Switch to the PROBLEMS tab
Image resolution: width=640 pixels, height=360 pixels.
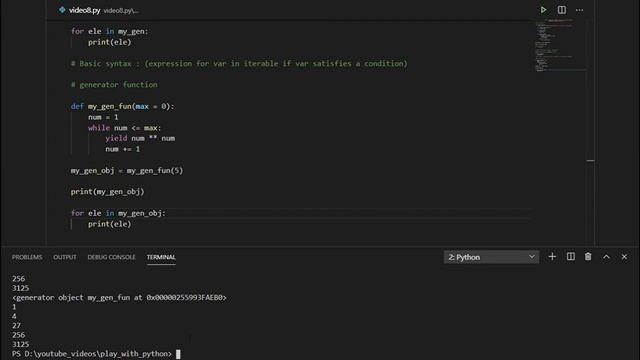(27, 257)
